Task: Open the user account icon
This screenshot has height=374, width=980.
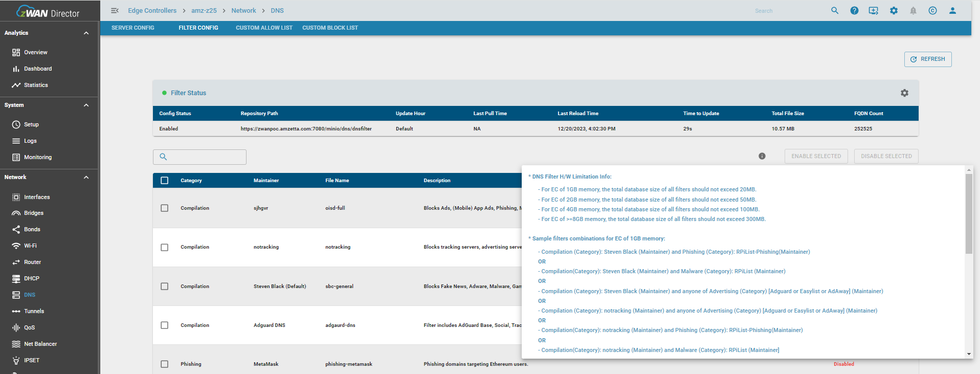Action: (x=952, y=10)
